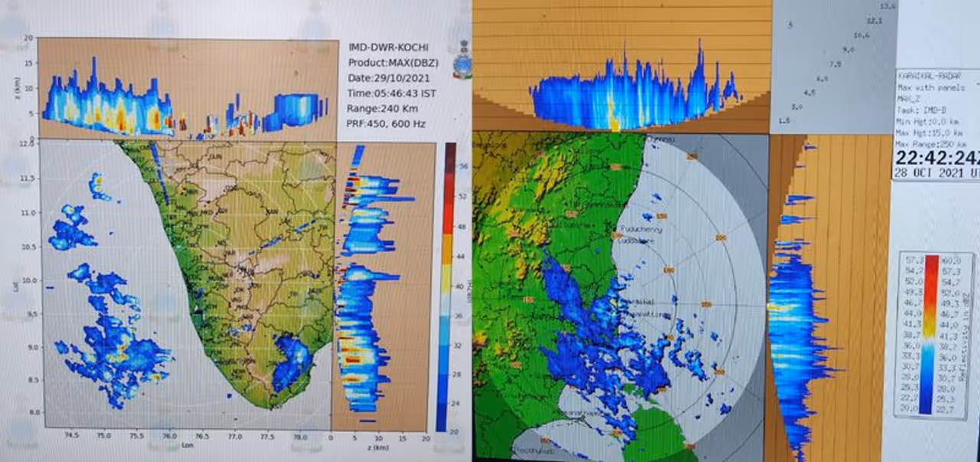Click the Karaikal radar reflectivity color legend
The image size is (980, 462).
[931, 335]
